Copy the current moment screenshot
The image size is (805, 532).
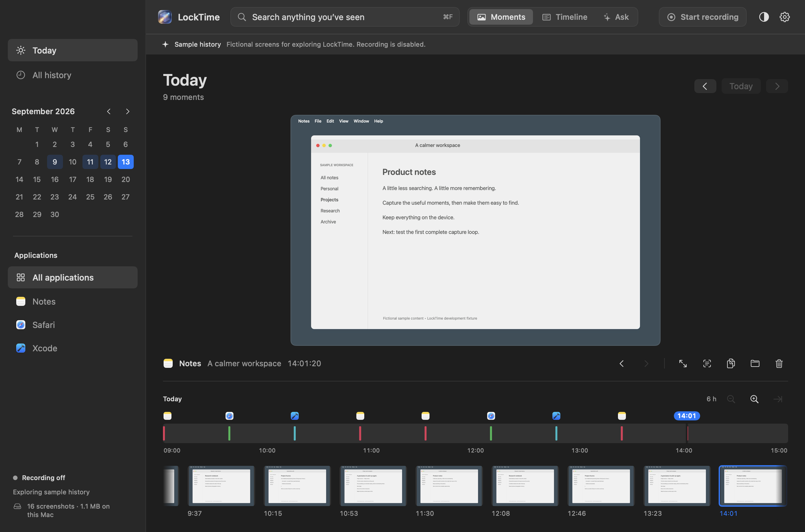coord(731,363)
